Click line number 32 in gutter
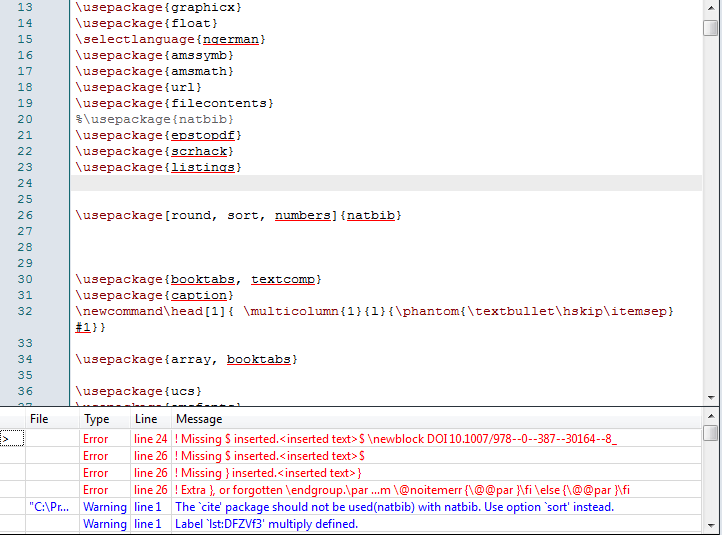 pos(25,311)
